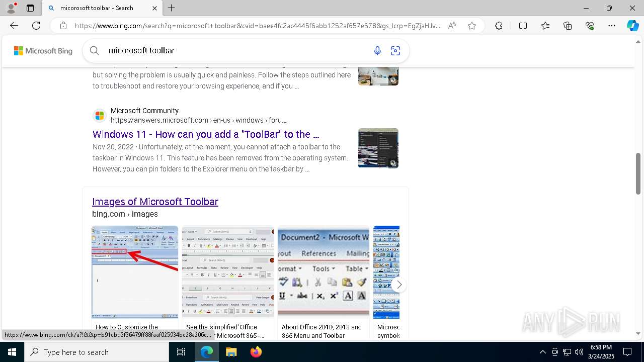Click the read aloud icon
Screen dimensions: 644x362
click(452, 26)
